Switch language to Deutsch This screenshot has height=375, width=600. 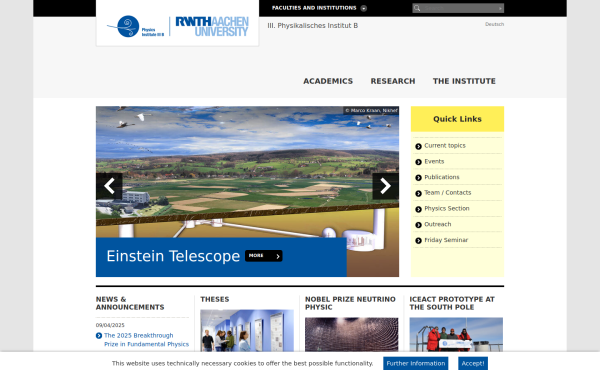(494, 24)
